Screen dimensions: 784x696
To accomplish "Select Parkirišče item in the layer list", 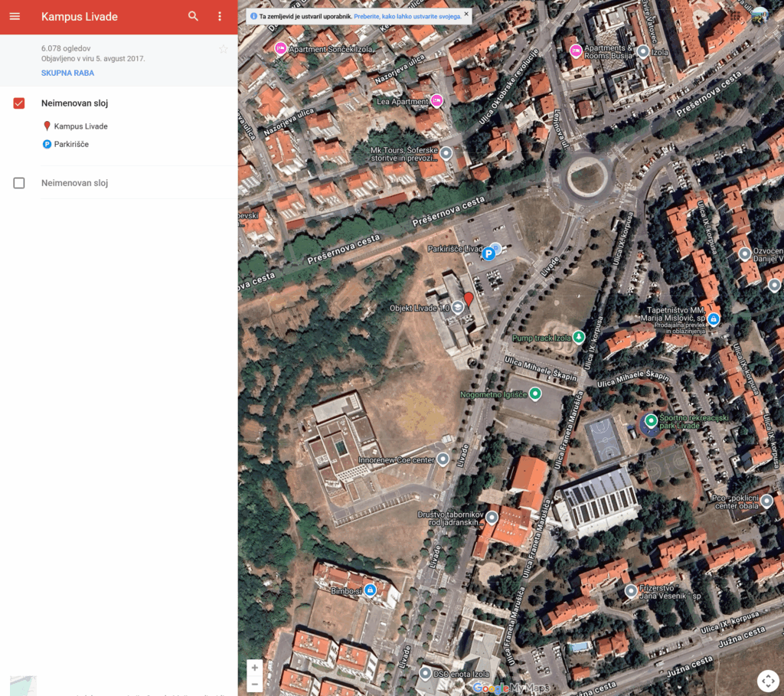I will (x=71, y=144).
